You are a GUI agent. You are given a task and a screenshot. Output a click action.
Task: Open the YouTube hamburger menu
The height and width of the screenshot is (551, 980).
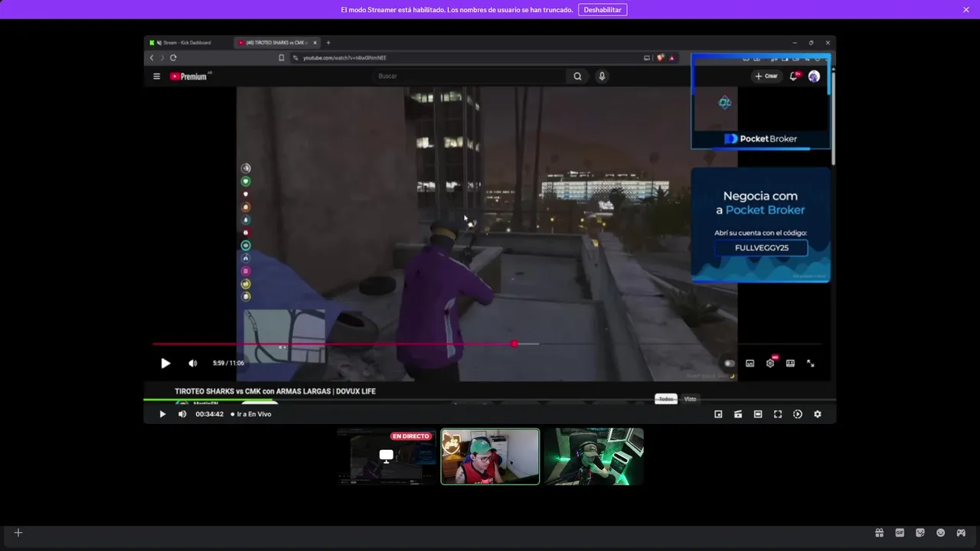tap(157, 77)
